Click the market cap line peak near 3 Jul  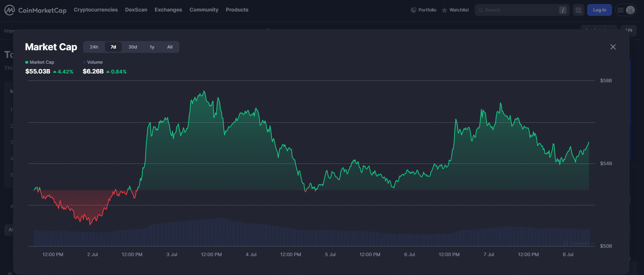tap(204, 91)
